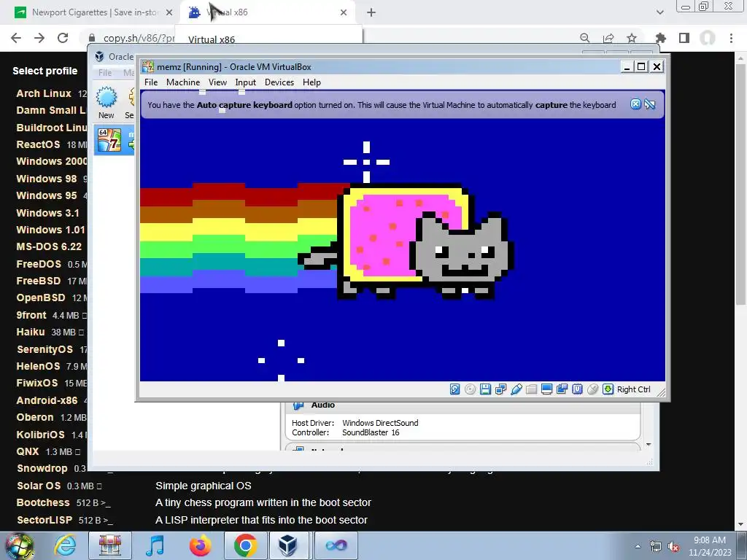This screenshot has height=560, width=747.
Task: Click USB devices indicator in VM status bar
Action: (x=516, y=389)
